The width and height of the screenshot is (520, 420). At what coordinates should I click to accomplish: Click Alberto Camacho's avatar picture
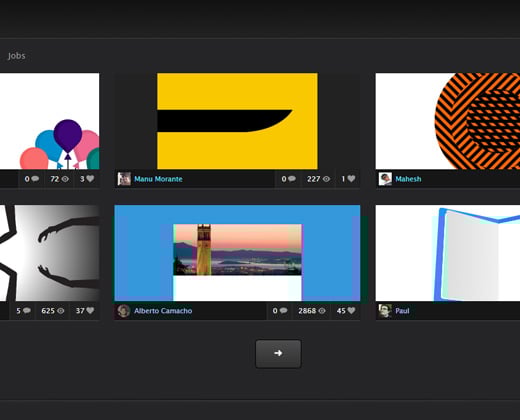click(124, 311)
